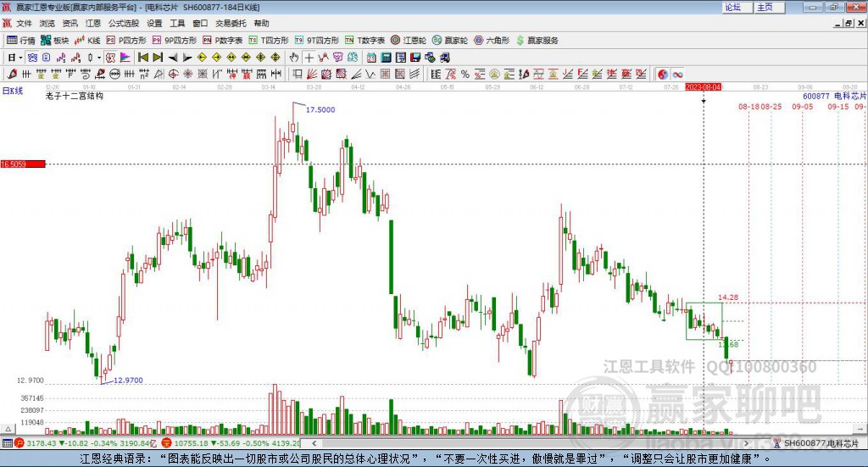This screenshot has height=467, width=868.
Task: Open the T四方形 time square
Action: pos(269,41)
